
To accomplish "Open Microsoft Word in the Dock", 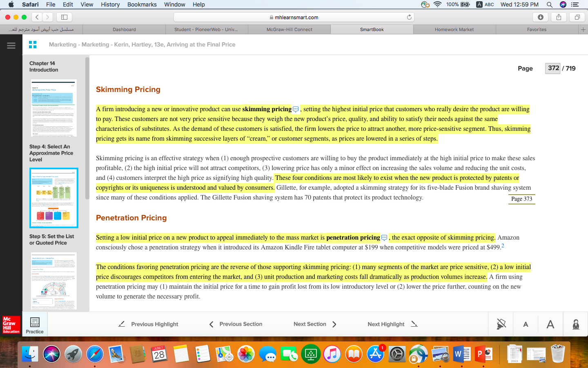I will [x=462, y=354].
